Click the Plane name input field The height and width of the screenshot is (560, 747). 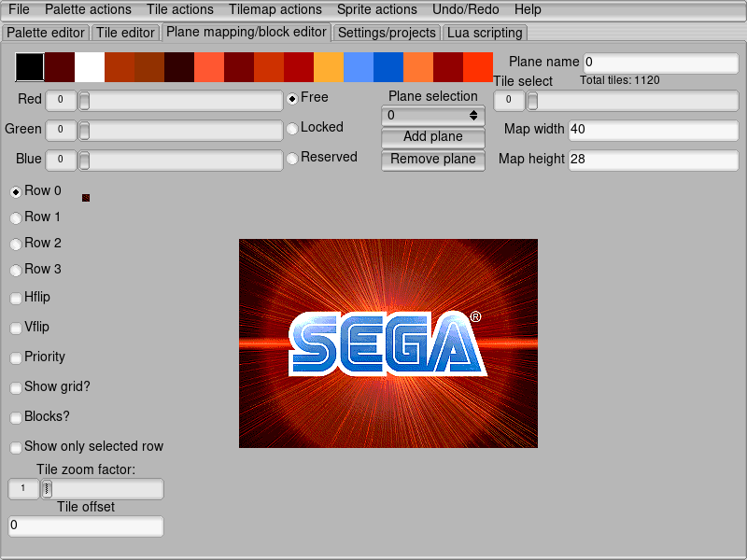pos(661,63)
